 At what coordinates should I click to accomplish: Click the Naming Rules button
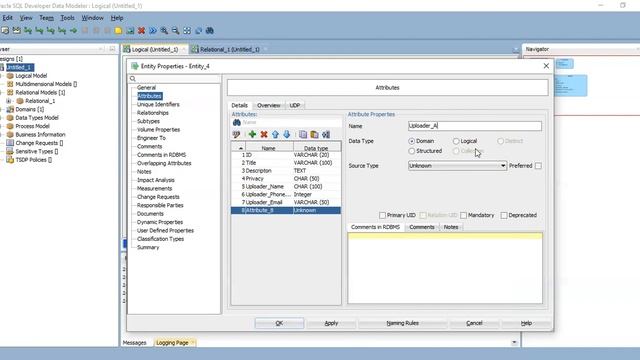click(402, 323)
